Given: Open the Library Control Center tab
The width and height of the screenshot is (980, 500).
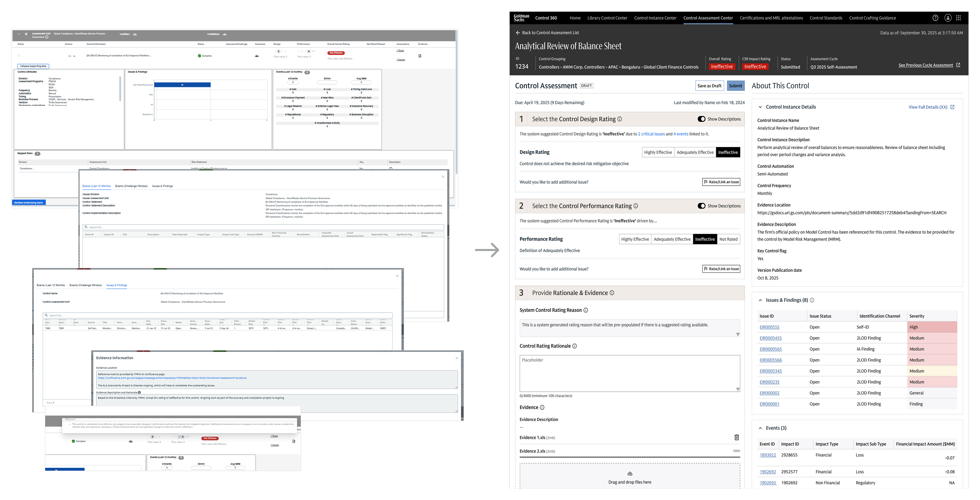Looking at the screenshot, I should click(x=607, y=18).
